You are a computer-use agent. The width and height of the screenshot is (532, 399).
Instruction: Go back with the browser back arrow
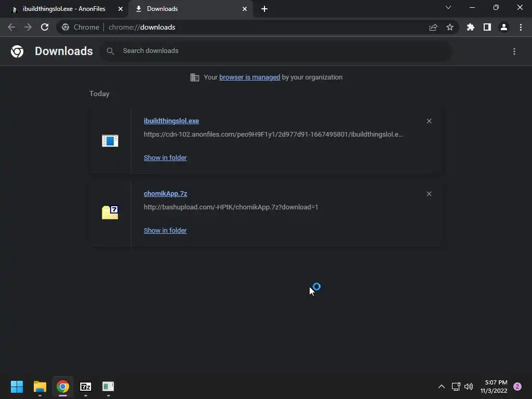[x=11, y=27]
